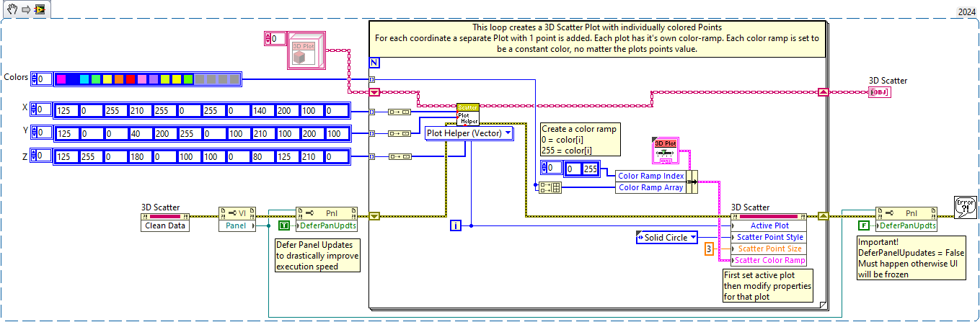The height and width of the screenshot is (322, 980).
Task: Click the X array index field
Action: (x=44, y=109)
